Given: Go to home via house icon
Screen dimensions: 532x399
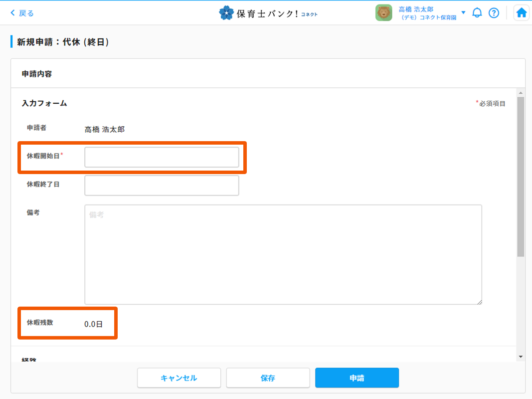Looking at the screenshot, I should (521, 13).
